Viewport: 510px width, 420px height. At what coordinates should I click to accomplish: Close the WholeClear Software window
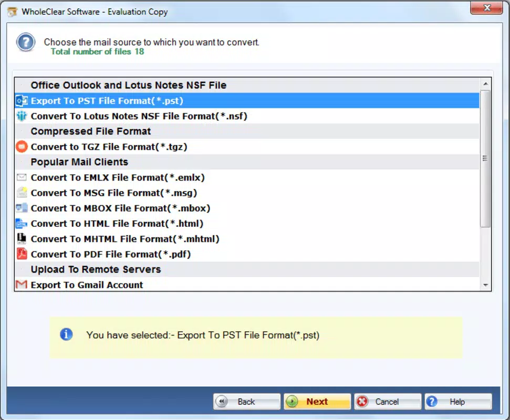pyautogui.click(x=486, y=8)
